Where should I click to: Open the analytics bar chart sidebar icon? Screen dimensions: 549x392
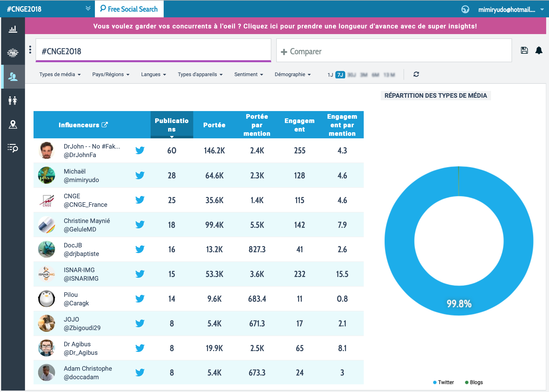[x=13, y=29]
